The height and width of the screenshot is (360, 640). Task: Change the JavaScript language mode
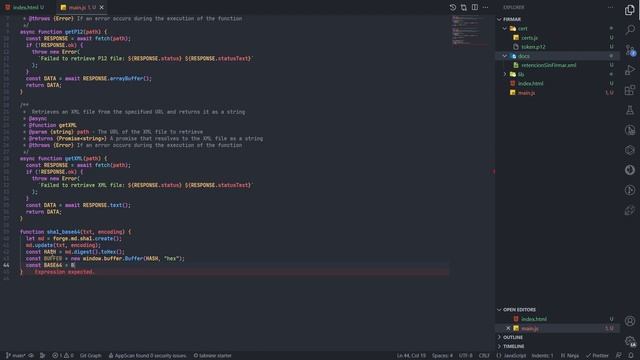point(511,356)
